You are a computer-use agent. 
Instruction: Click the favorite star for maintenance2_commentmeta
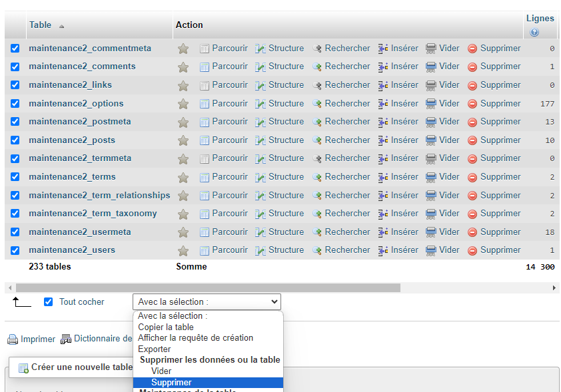(183, 49)
